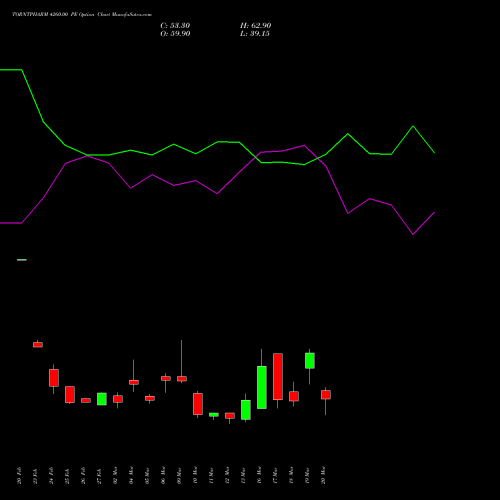Image resolution: width=500 pixels, height=500 pixels.
Task: Click the 02 Mar date label
Action: [x=115, y=475]
